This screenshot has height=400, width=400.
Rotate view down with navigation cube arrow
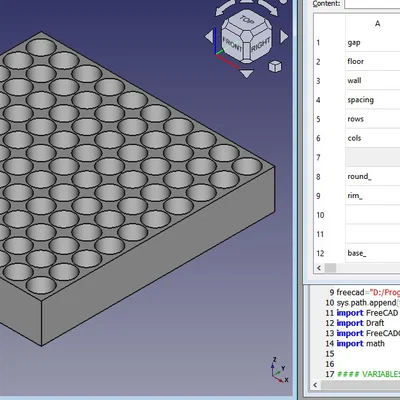click(247, 74)
